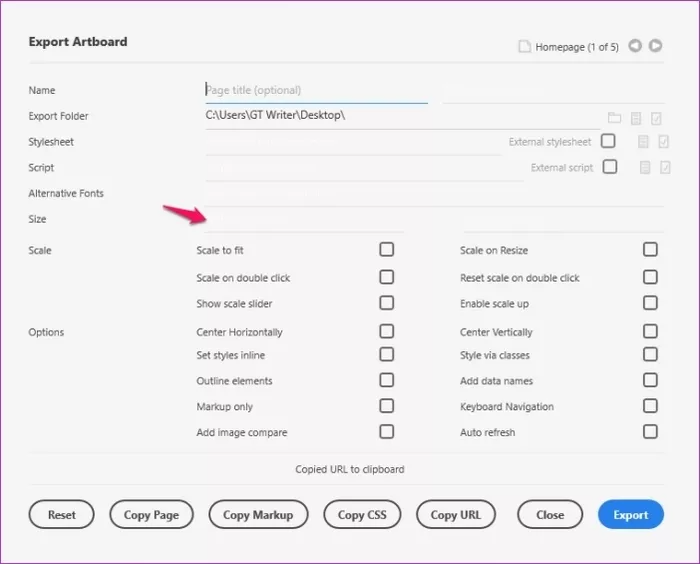Click the Homepage page document icon
700x564 pixels.
click(x=523, y=47)
